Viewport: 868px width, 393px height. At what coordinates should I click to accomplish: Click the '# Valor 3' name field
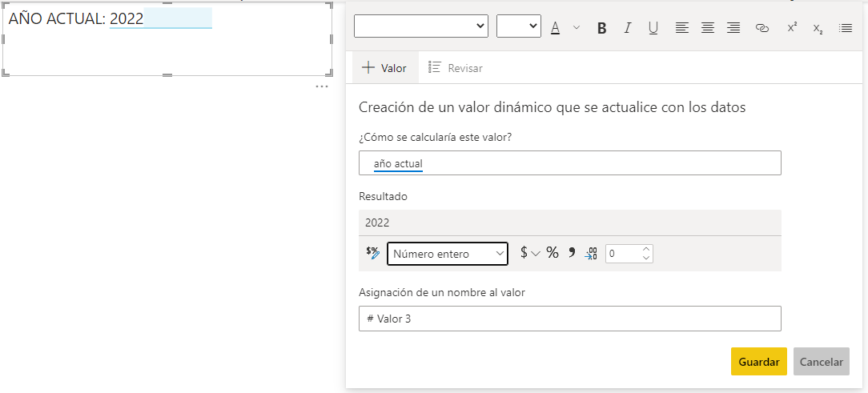[x=569, y=319]
